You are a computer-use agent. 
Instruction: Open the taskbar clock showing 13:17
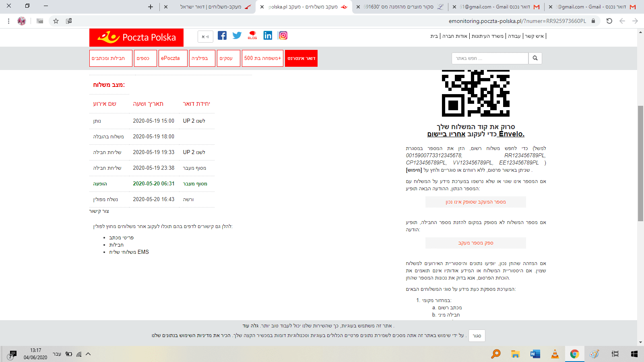point(35,354)
